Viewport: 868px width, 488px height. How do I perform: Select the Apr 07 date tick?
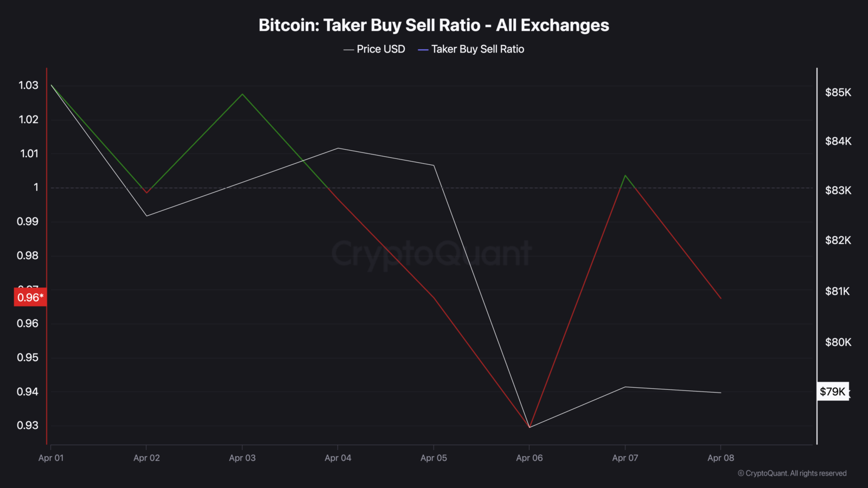625,458
